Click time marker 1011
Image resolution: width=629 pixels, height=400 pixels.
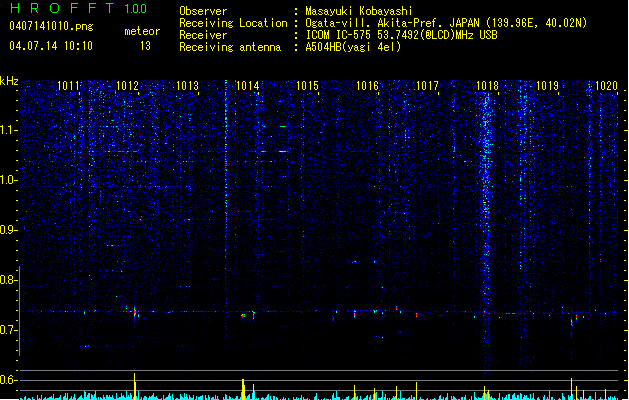[68, 86]
